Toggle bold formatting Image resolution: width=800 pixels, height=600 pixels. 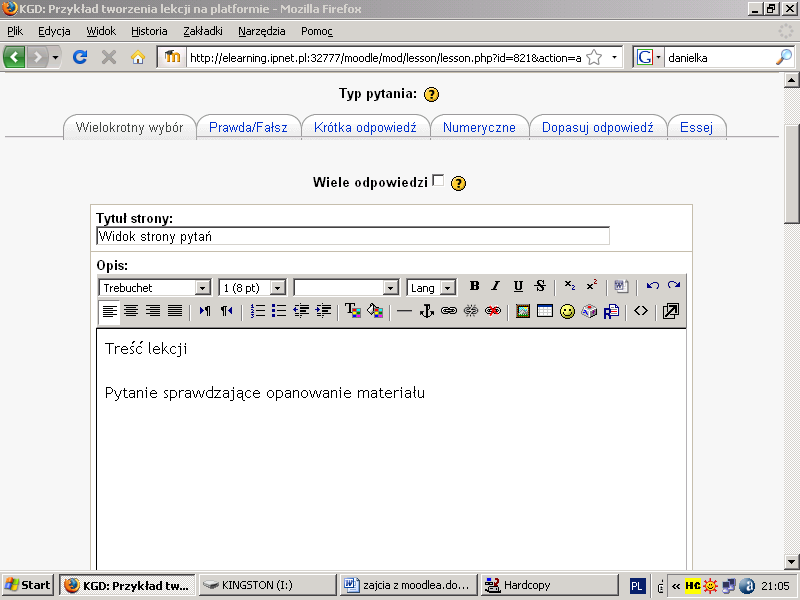[474, 286]
